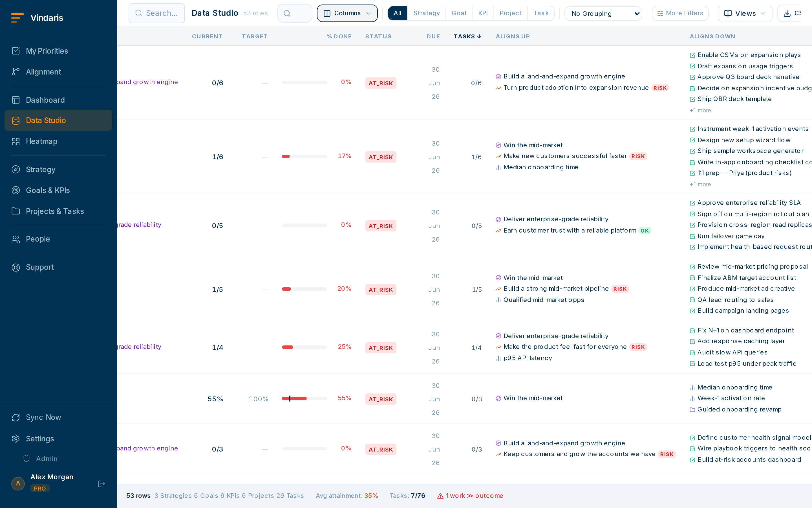812x508 pixels.
Task: Select Data Studio in sidebar
Action: point(58,121)
